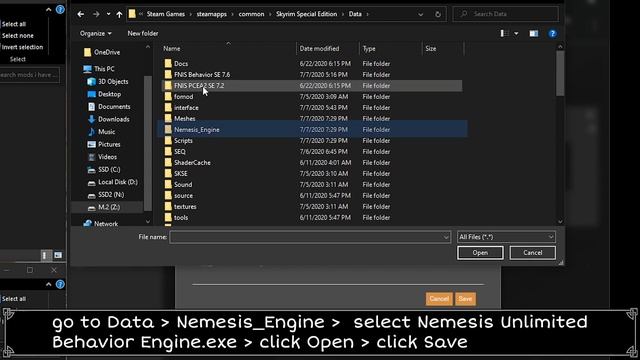Open the recent locations dropdown arrow

click(x=108, y=14)
